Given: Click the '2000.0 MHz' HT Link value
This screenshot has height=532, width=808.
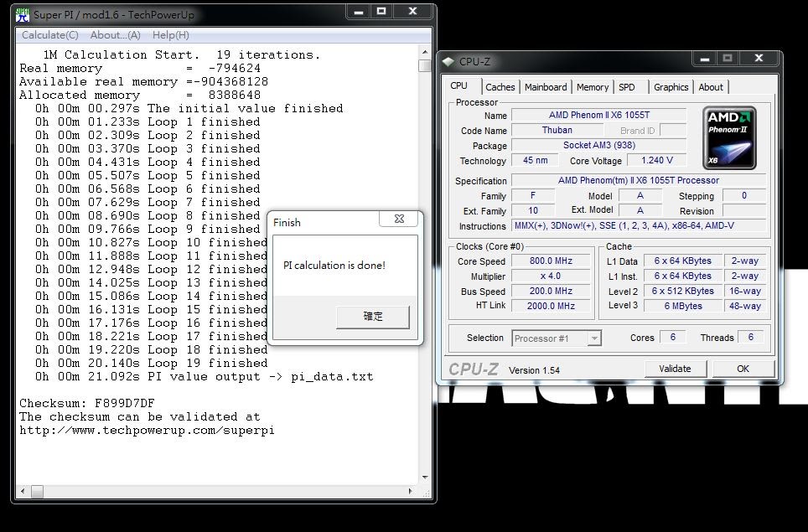Looking at the screenshot, I should [x=551, y=306].
